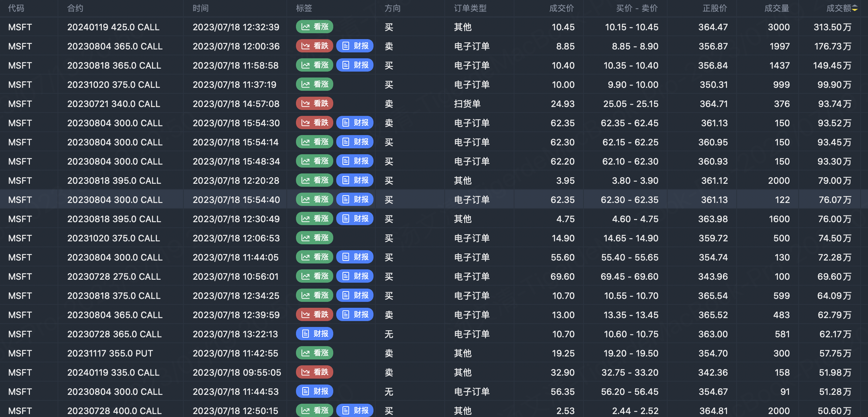Click the 时间 column header
The width and height of the screenshot is (868, 417).
tap(200, 8)
